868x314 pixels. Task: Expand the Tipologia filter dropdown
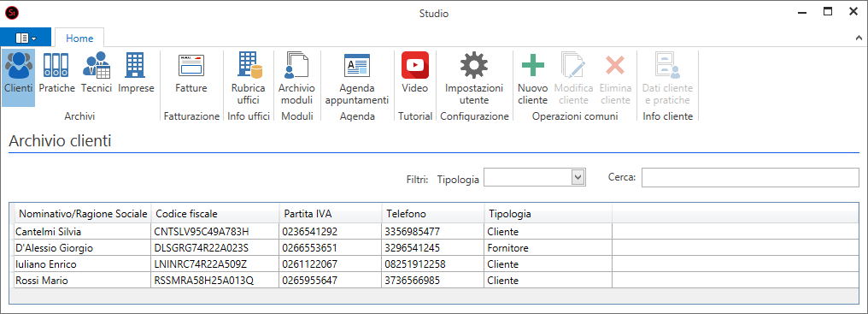[578, 177]
